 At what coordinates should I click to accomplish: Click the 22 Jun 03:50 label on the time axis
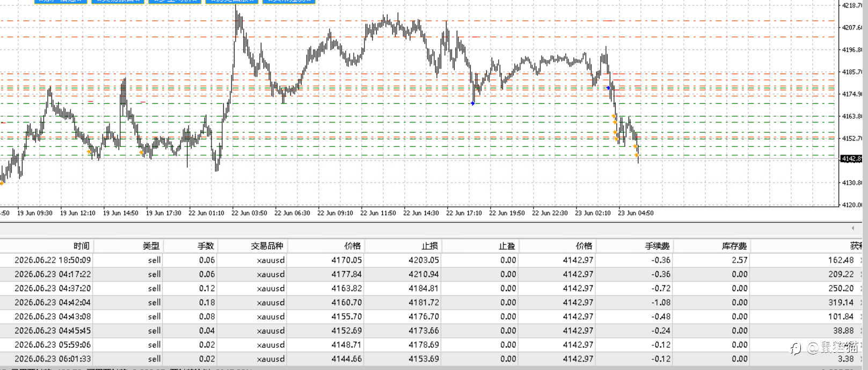pyautogui.click(x=249, y=213)
